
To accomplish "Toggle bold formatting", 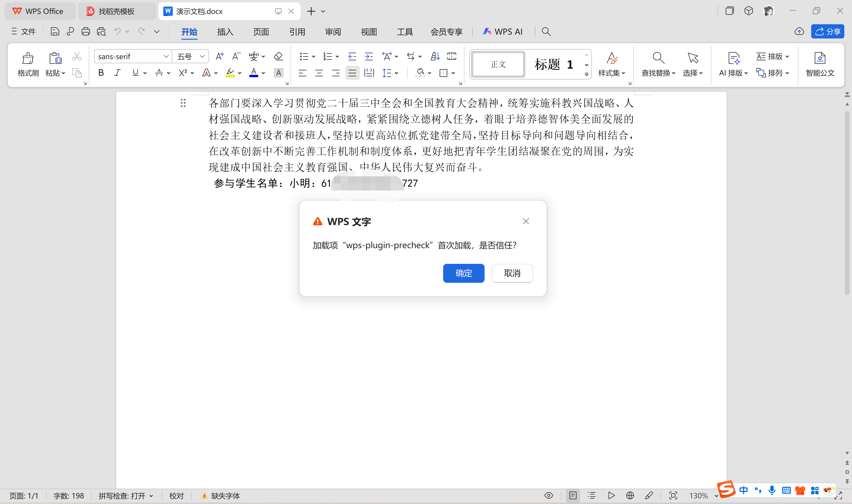I will coord(101,73).
